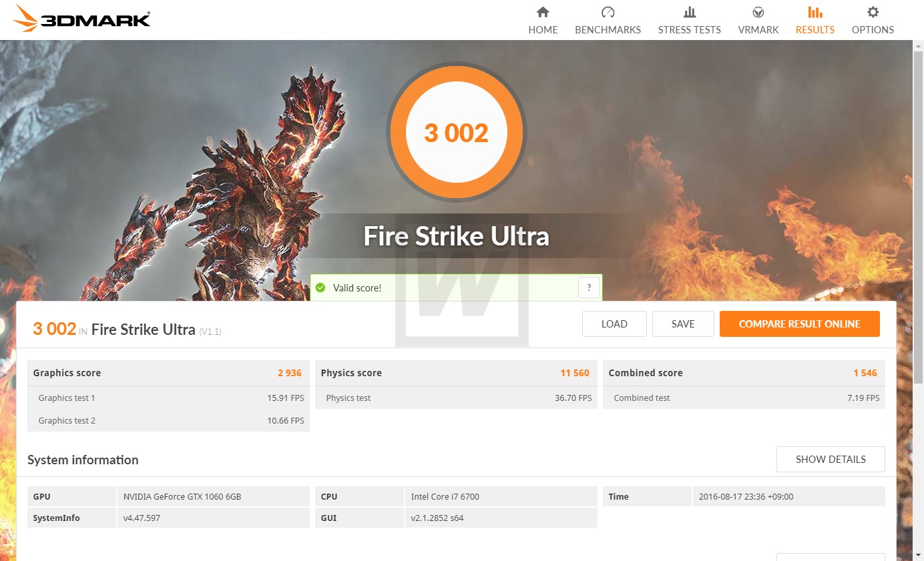This screenshot has width=924, height=561.
Task: Go to the Home tab
Action: click(543, 21)
